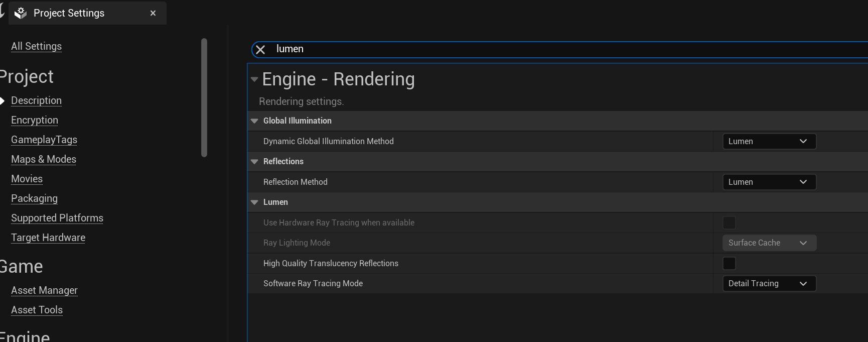Clear the lumen search with the X icon
868x342 pixels.
(x=260, y=49)
